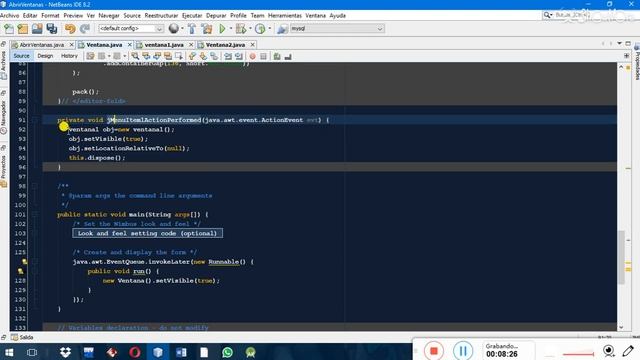
Task: Clean and Build the project
Action: pos(207,29)
